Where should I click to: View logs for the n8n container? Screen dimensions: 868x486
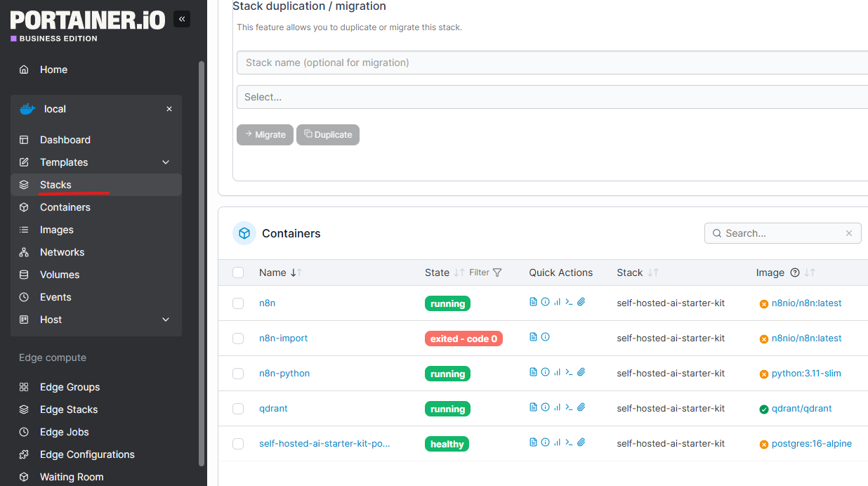point(532,301)
